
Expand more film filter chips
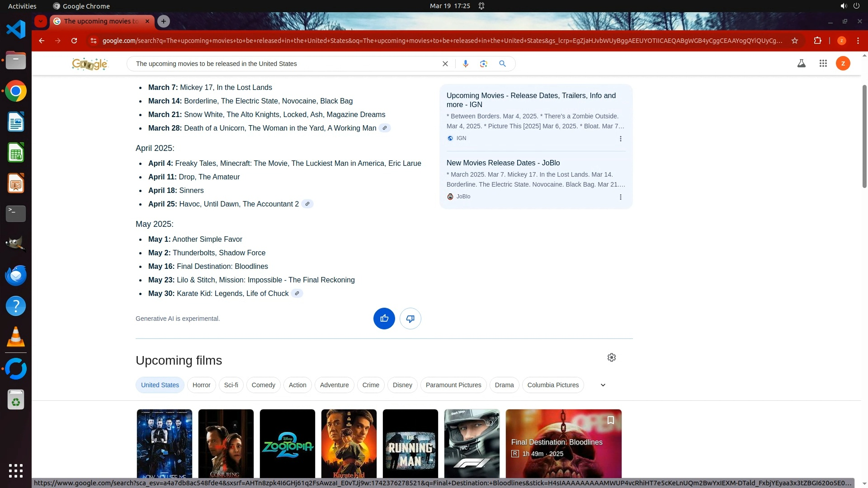pos(603,385)
